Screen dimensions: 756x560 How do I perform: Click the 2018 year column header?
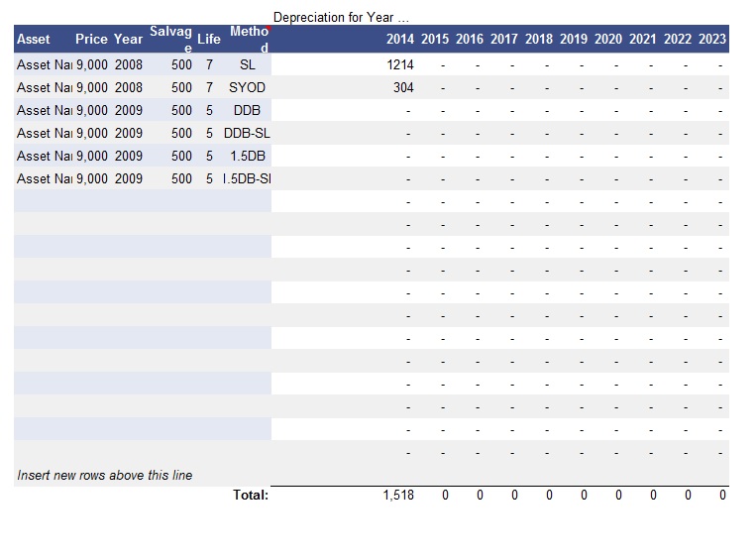pos(539,39)
